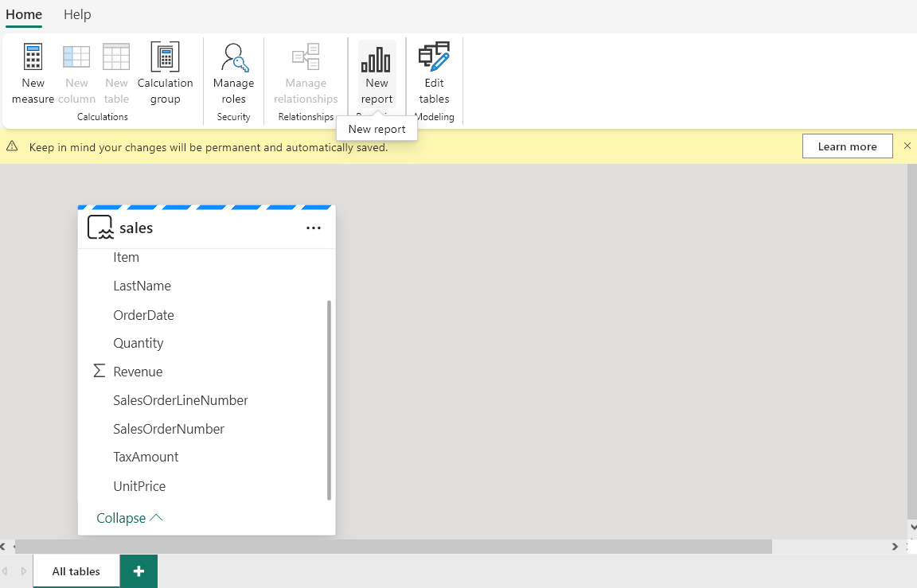Click the Learn more button
Image resolution: width=917 pixels, height=588 pixels.
847,146
